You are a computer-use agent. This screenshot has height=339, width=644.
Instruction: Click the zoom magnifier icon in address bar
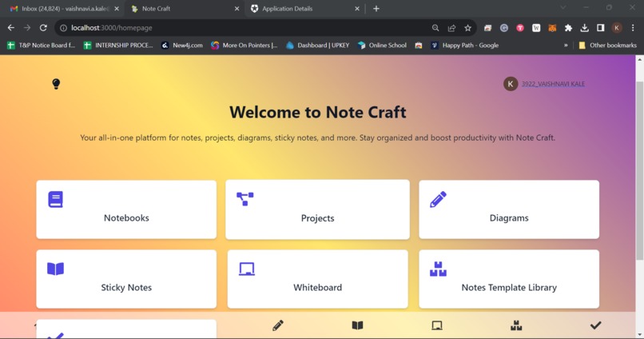(x=435, y=28)
